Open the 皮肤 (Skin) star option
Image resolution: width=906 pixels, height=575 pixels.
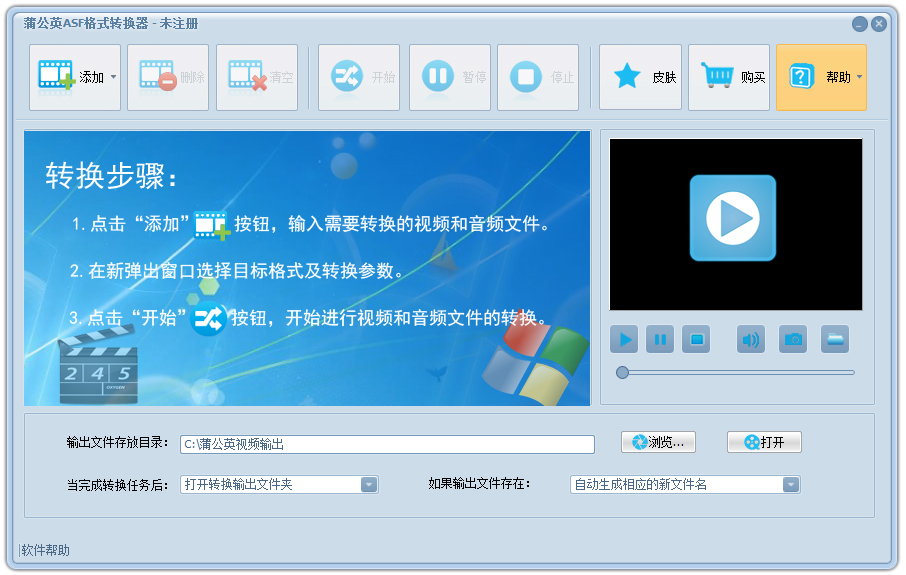click(x=640, y=77)
